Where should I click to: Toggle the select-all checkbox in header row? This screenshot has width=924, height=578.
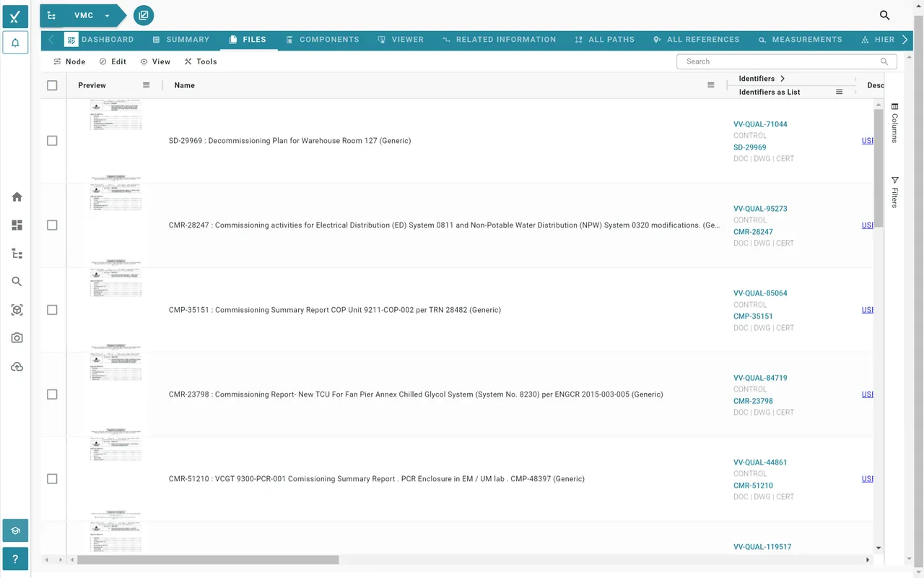coord(52,85)
